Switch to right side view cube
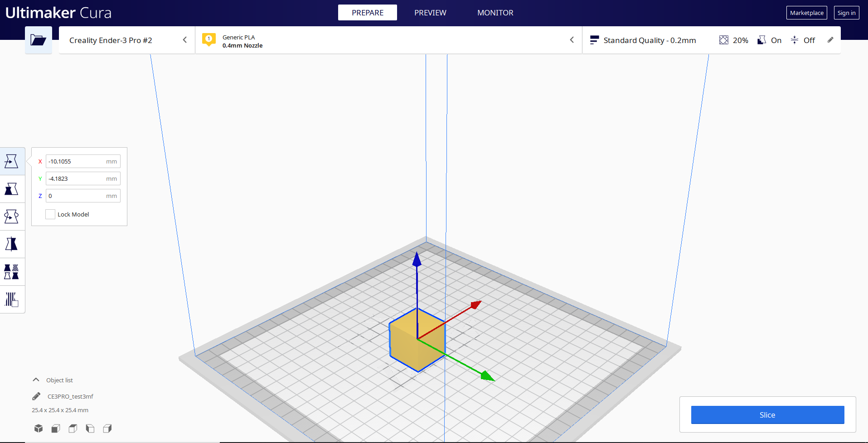The width and height of the screenshot is (868, 443). (107, 429)
